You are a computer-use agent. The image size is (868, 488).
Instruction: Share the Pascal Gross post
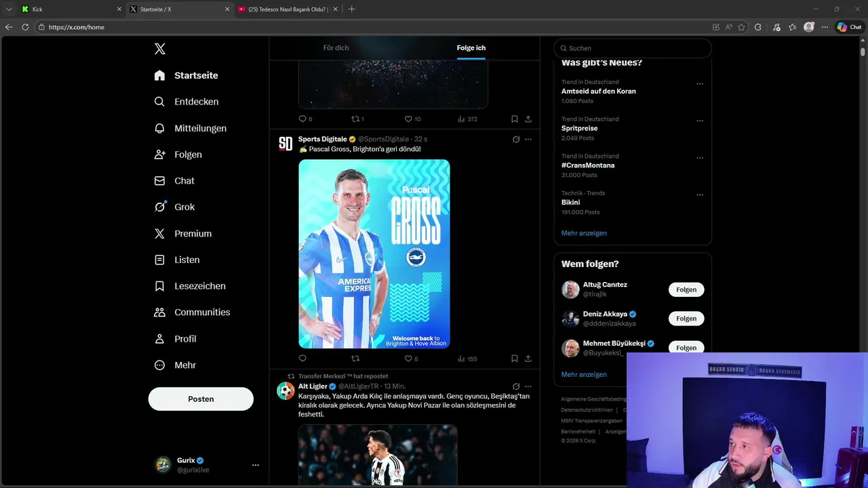click(528, 359)
